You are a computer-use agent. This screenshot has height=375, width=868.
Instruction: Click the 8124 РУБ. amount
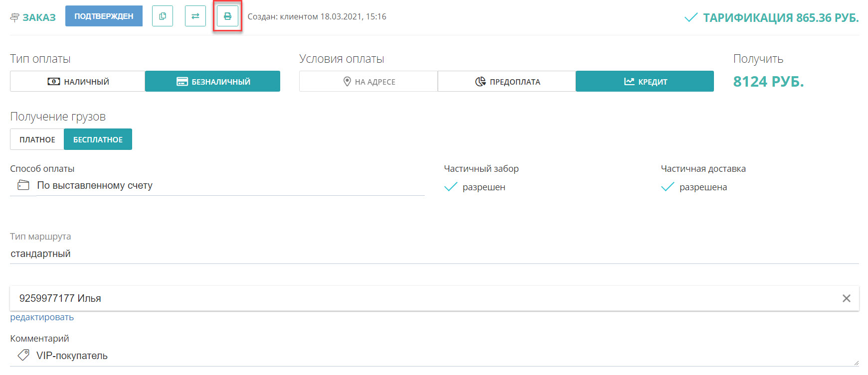[x=768, y=82]
